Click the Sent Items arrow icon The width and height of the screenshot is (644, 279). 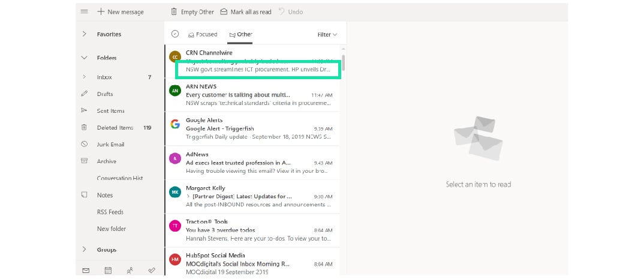[84, 110]
